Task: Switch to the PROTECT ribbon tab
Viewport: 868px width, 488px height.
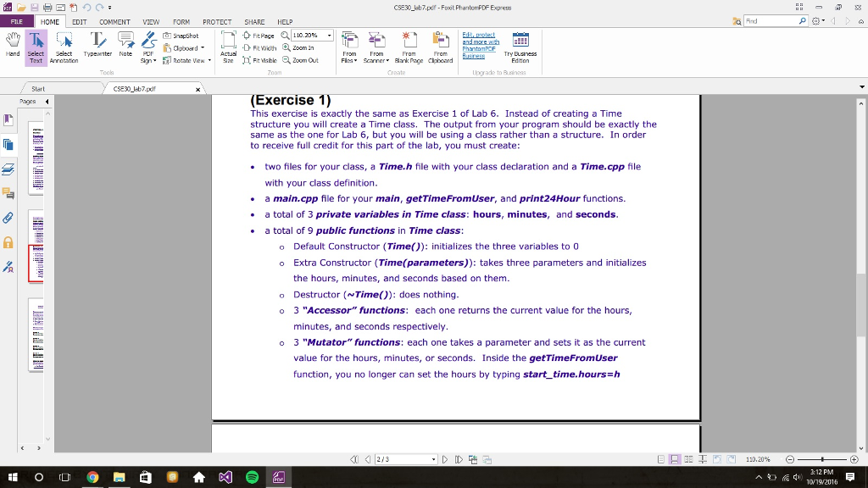Action: pyautogui.click(x=217, y=22)
